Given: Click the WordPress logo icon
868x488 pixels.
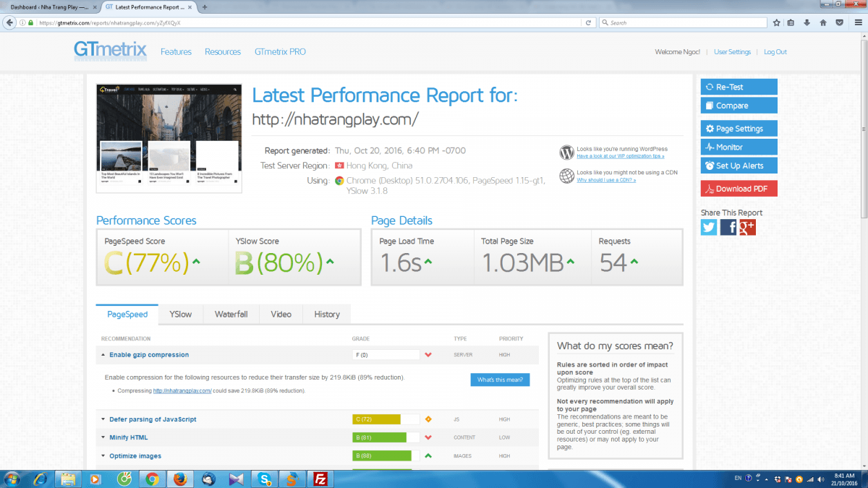Looking at the screenshot, I should pos(566,153).
